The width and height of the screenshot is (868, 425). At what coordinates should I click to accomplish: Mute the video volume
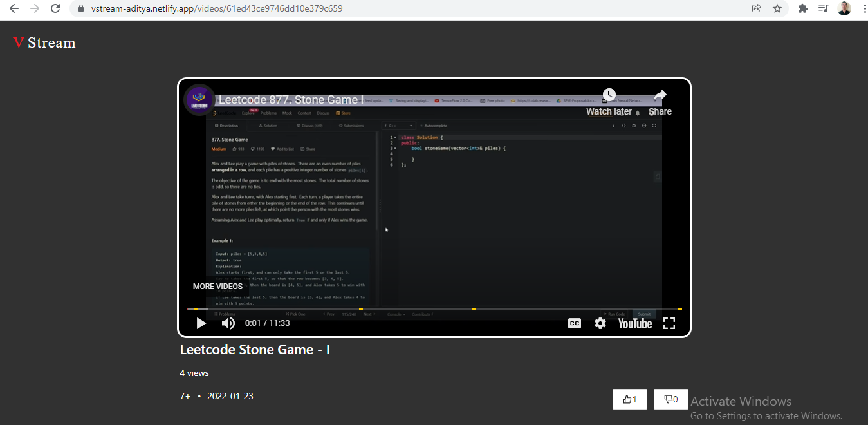point(228,323)
